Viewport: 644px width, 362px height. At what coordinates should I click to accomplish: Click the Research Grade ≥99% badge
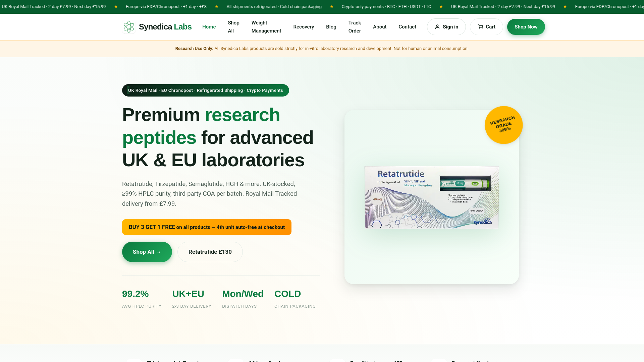click(x=503, y=125)
